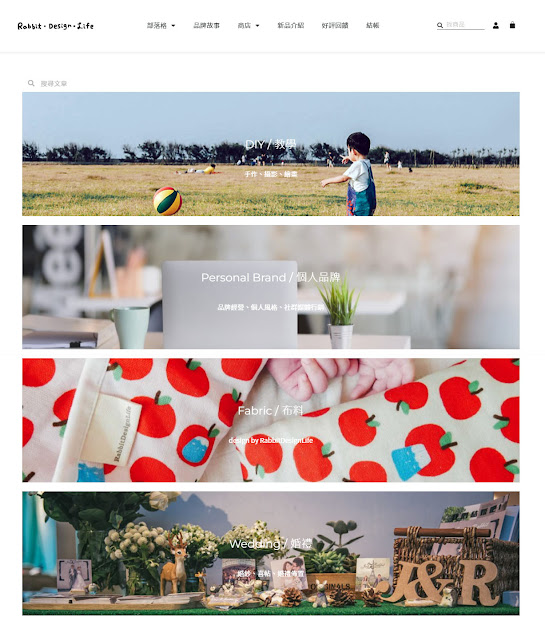The width and height of the screenshot is (545, 640).
Task: Open the Wedding / 婚禮 category banner
Action: pos(271,553)
